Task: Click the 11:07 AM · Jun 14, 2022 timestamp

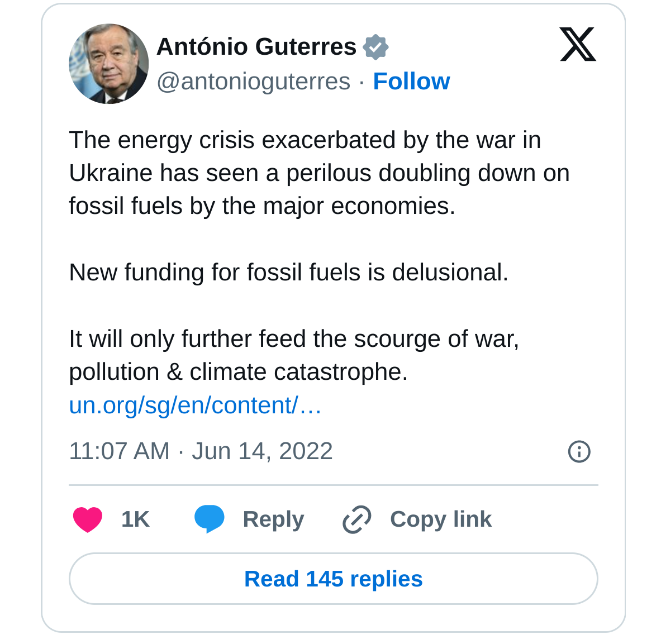Action: pos(201,451)
